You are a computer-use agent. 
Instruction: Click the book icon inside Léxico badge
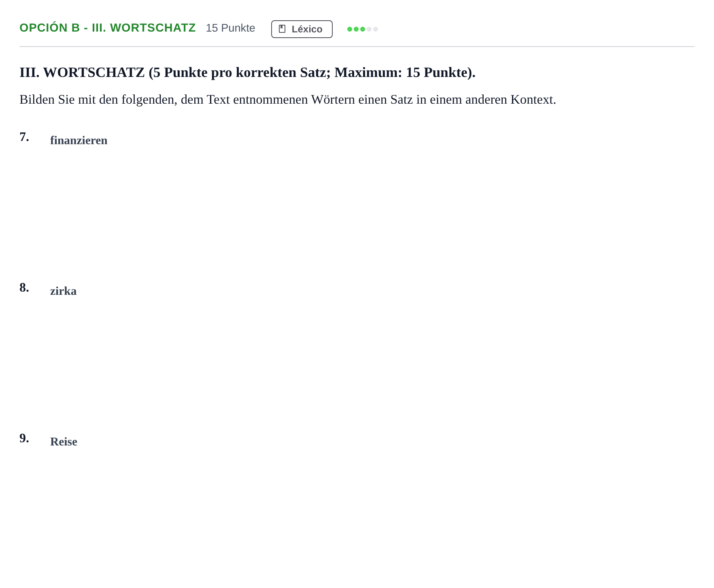coord(282,29)
